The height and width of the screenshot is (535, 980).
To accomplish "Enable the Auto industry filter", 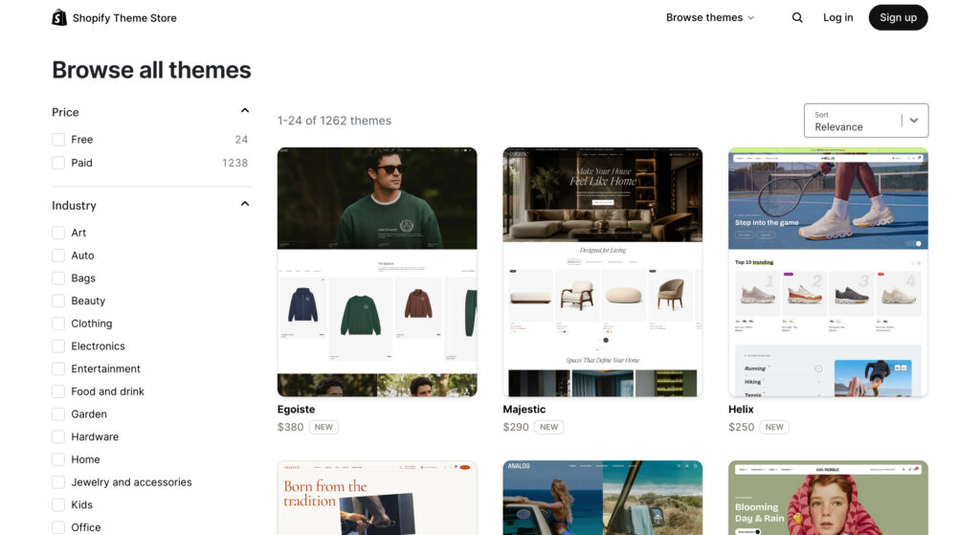I will [58, 255].
